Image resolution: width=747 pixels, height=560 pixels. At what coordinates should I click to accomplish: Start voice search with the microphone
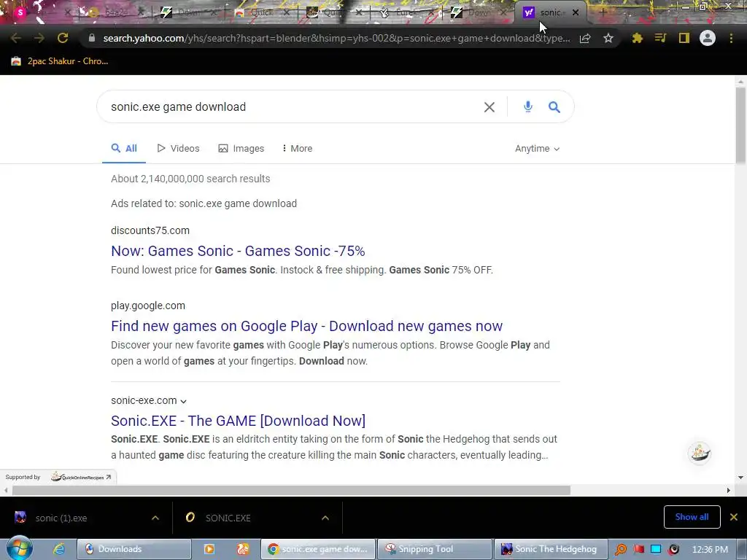[x=528, y=106]
